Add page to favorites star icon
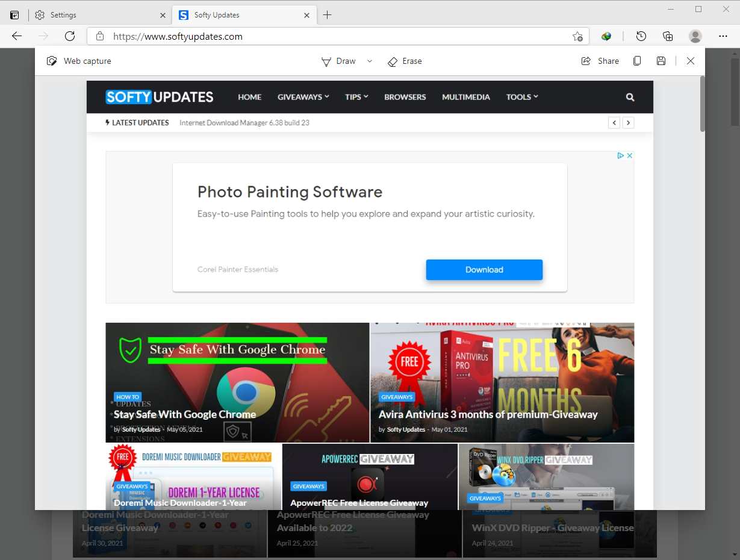 [x=577, y=36]
